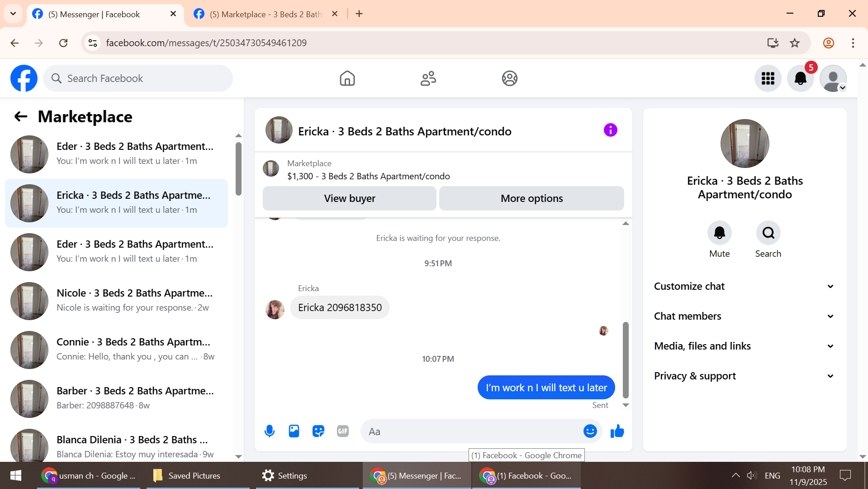Click the large listing photo in right panel
The image size is (868, 489).
tap(745, 144)
